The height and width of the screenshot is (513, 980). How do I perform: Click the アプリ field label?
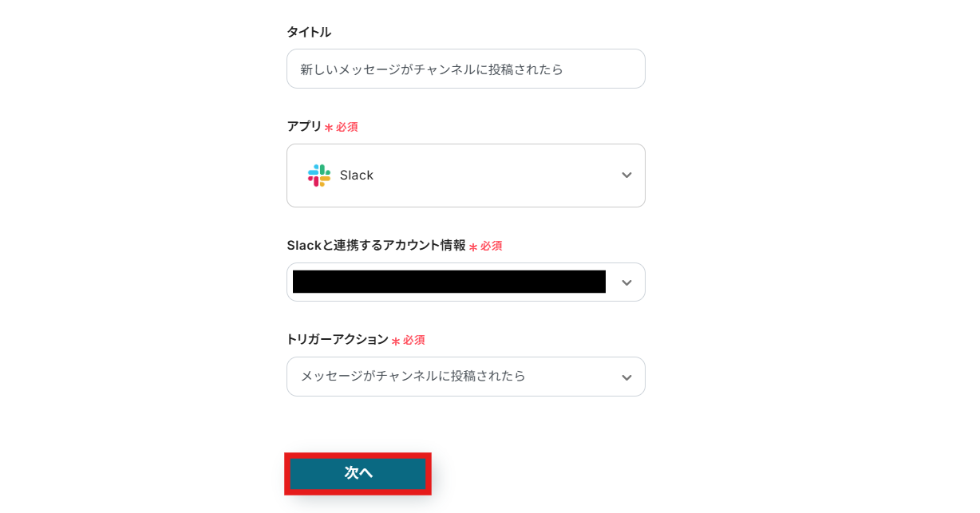(x=304, y=126)
